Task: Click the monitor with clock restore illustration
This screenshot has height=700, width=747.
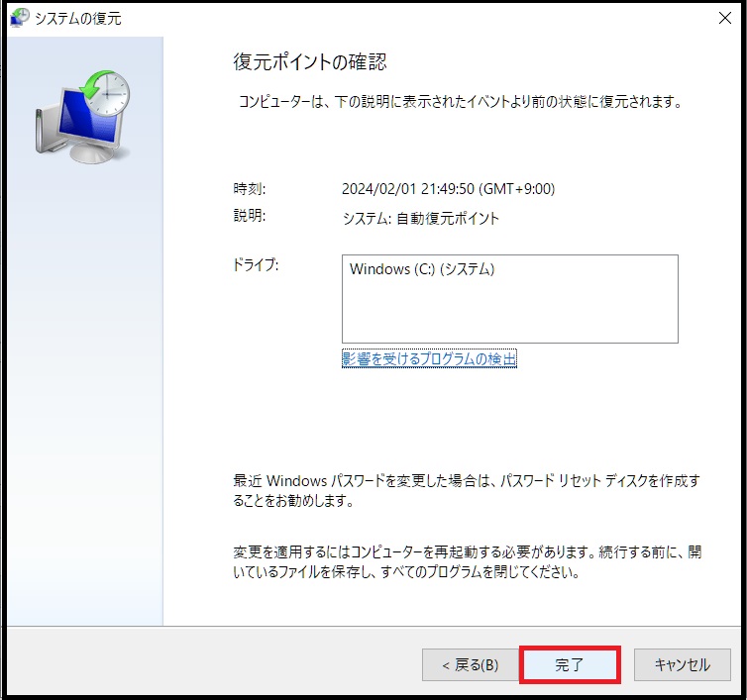Action: (83, 117)
